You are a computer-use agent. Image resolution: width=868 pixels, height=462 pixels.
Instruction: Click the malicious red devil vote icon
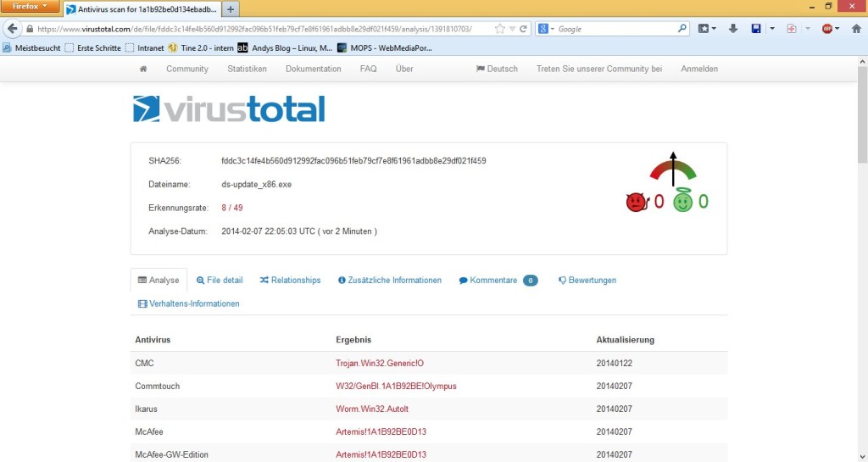(636, 202)
